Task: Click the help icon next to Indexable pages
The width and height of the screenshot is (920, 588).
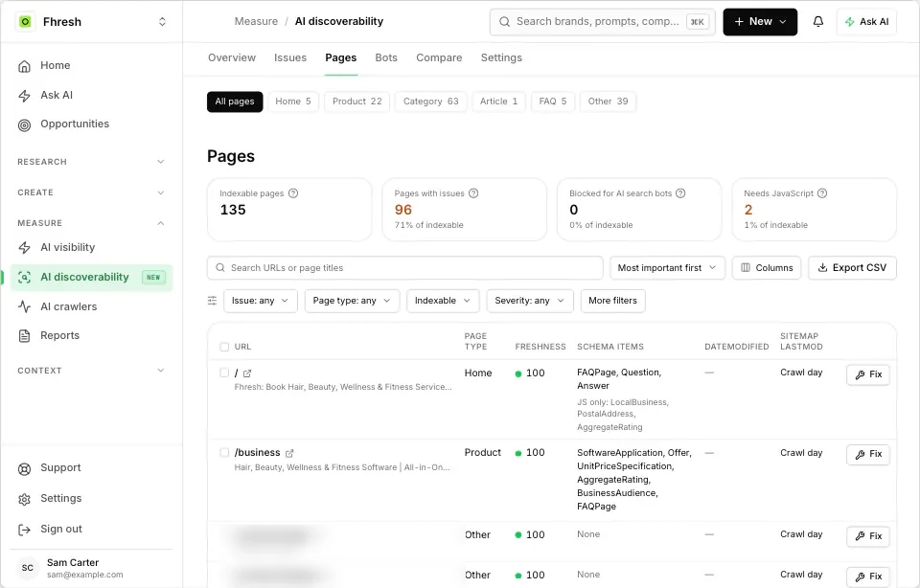Action: pyautogui.click(x=293, y=193)
